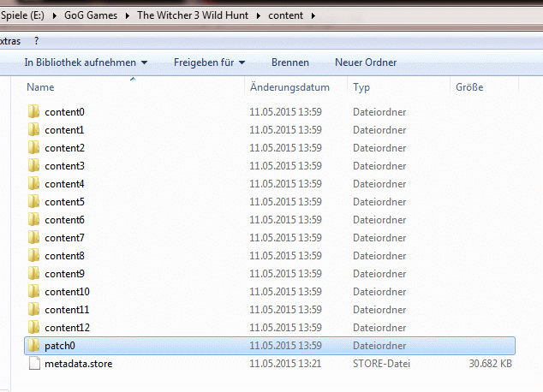The width and height of the screenshot is (543, 392).
Task: Select the content9 folder icon
Action: coord(34,274)
